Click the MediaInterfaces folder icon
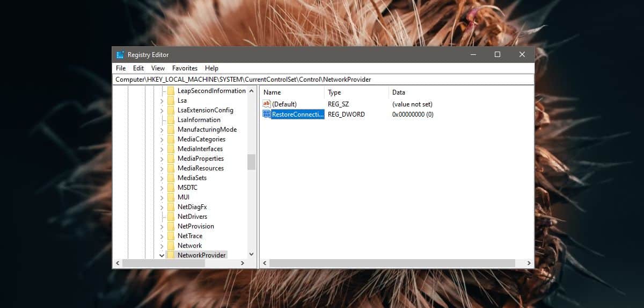The width and height of the screenshot is (644, 308). (171, 149)
